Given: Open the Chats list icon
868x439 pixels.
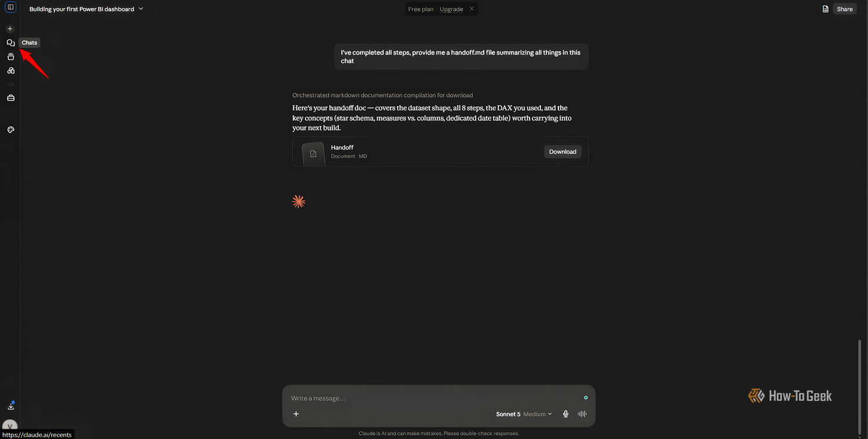Looking at the screenshot, I should [x=10, y=43].
